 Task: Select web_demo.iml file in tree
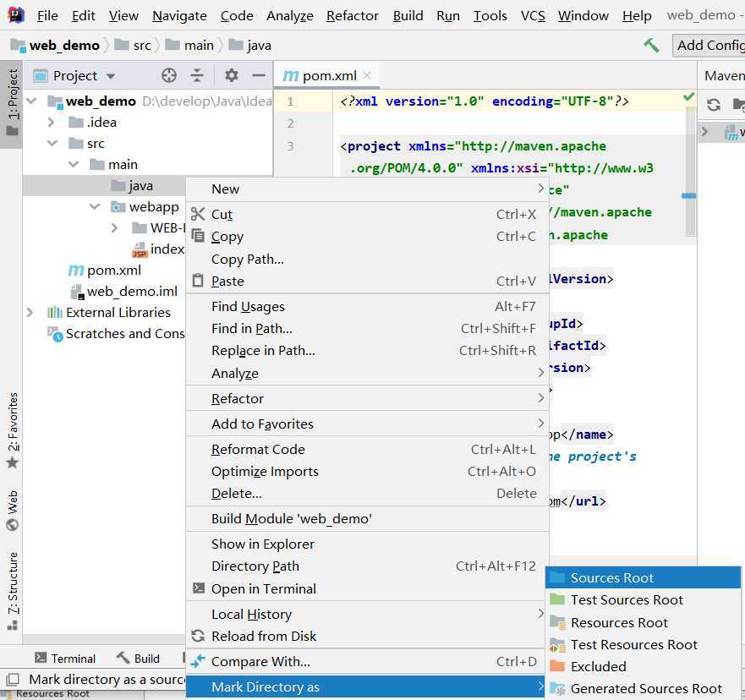132,291
